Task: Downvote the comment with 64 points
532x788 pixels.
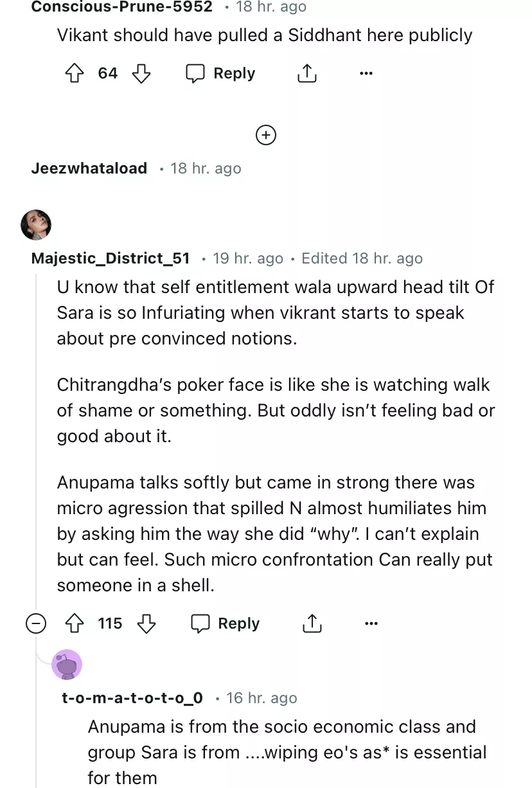Action: [x=141, y=73]
